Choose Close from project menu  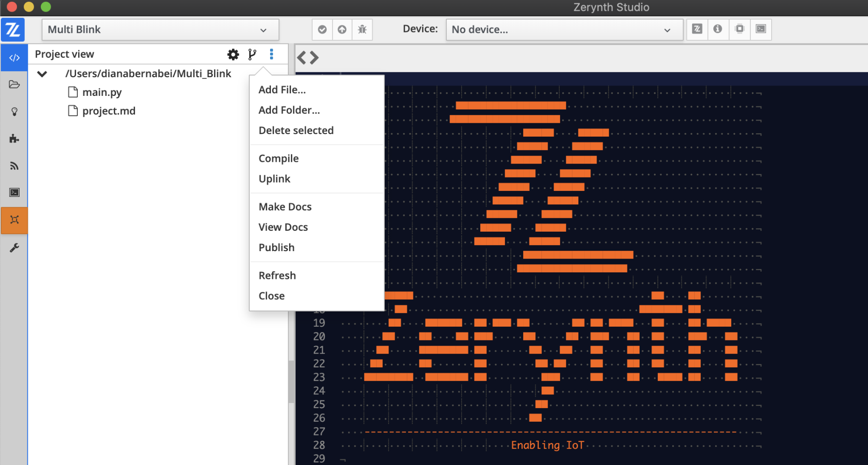[x=272, y=296]
